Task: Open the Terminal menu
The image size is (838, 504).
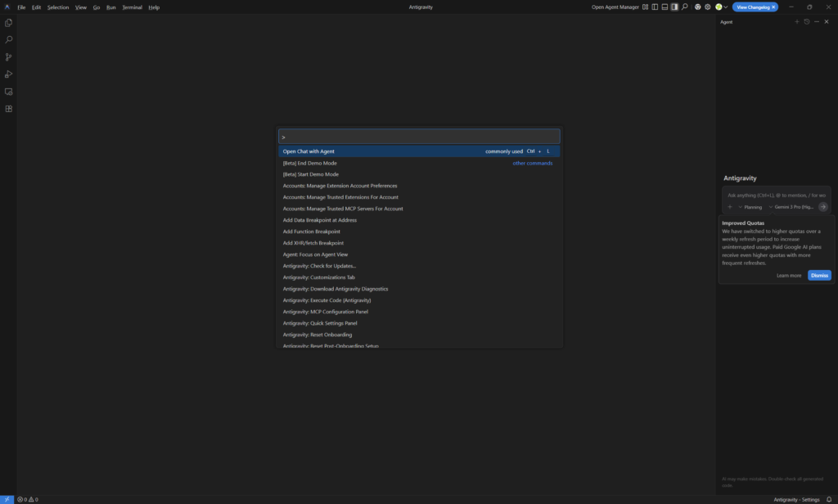Action: coord(132,7)
